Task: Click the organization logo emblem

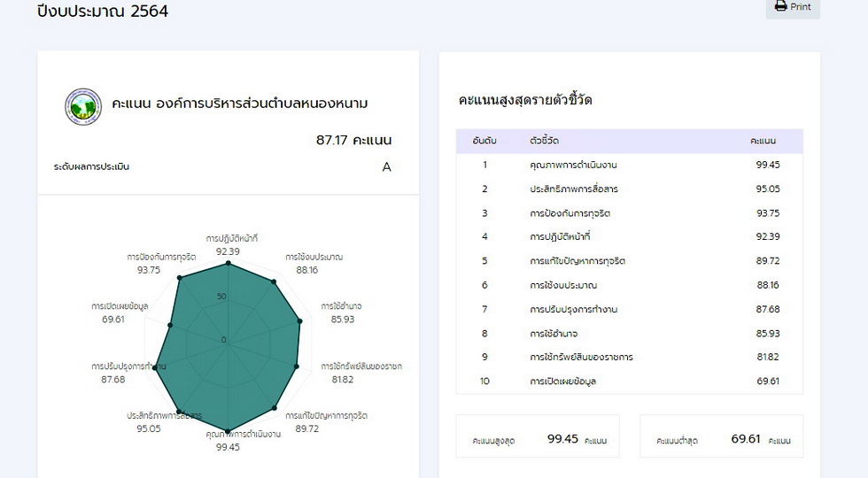Action: 83,106
